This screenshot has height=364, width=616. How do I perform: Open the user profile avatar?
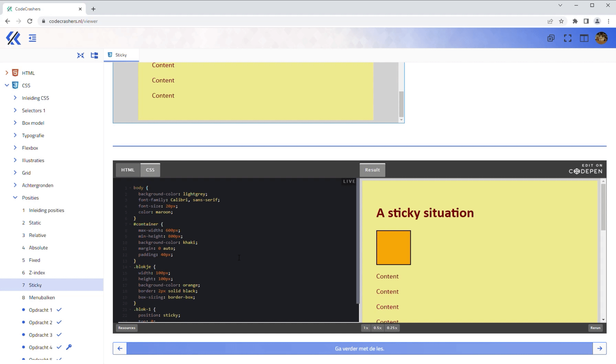[x=601, y=38]
